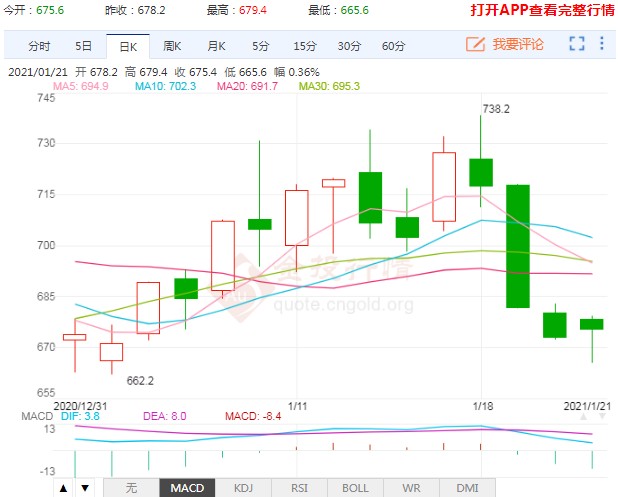Switch to the 分时 tab
The width and height of the screenshot is (618, 497).
[x=39, y=47]
